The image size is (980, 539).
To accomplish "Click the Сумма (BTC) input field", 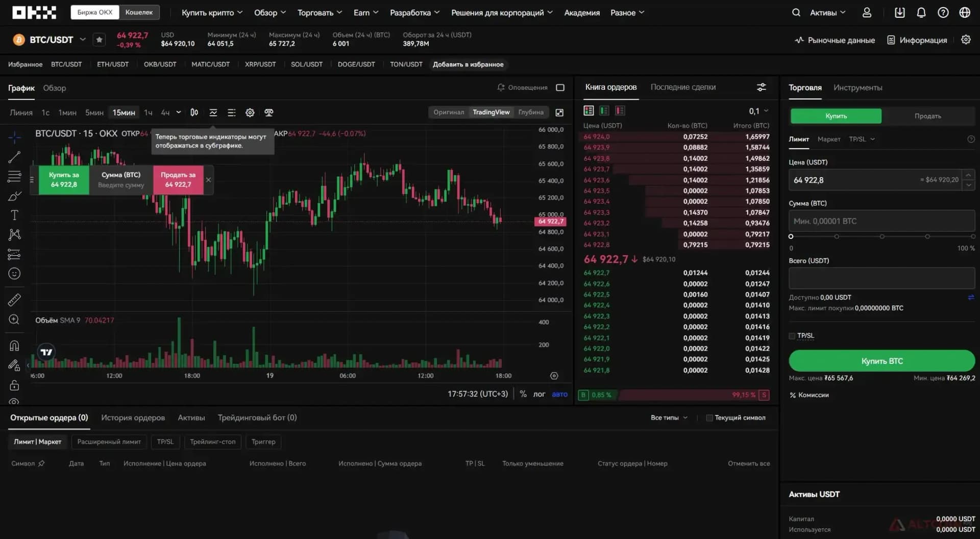I will click(x=881, y=221).
